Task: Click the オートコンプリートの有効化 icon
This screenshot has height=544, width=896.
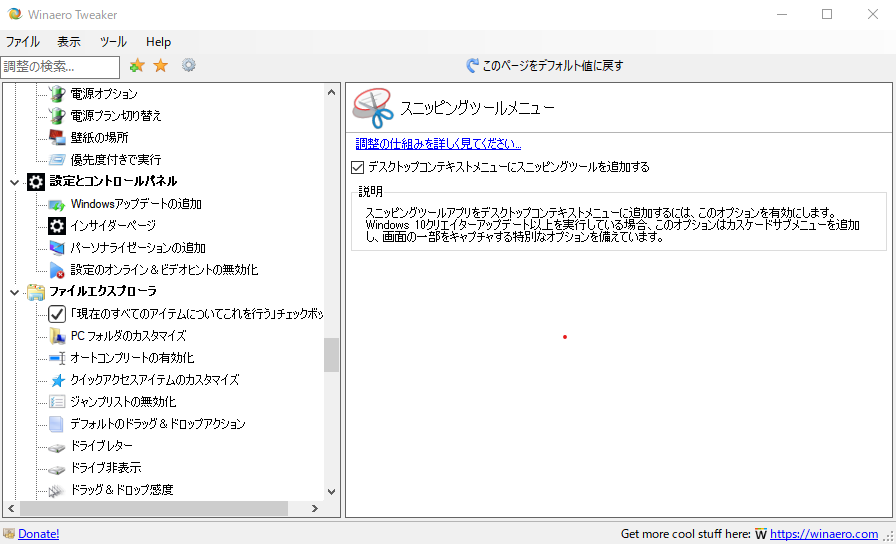Action: pos(57,358)
